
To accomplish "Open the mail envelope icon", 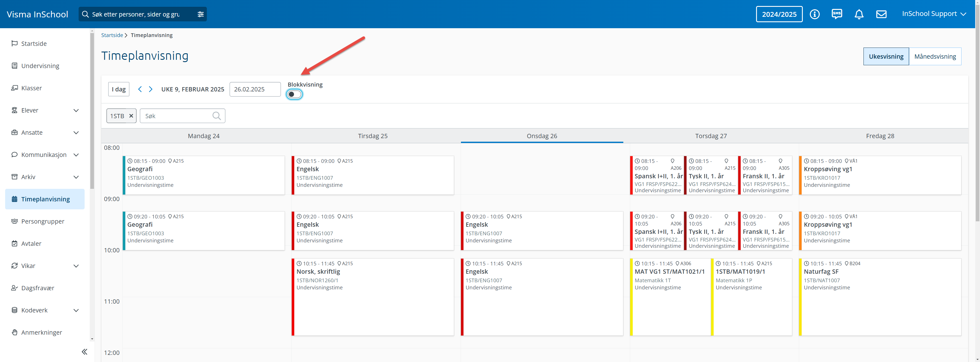I will pyautogui.click(x=881, y=14).
